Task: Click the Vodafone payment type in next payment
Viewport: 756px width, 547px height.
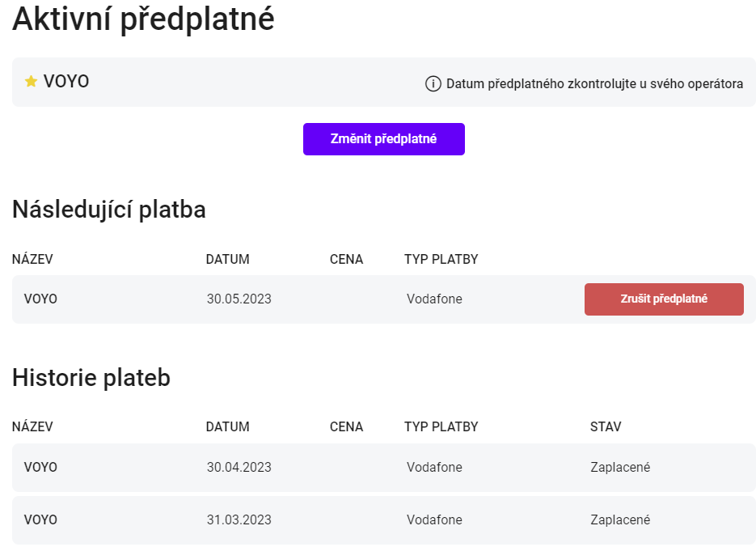Action: pos(434,299)
